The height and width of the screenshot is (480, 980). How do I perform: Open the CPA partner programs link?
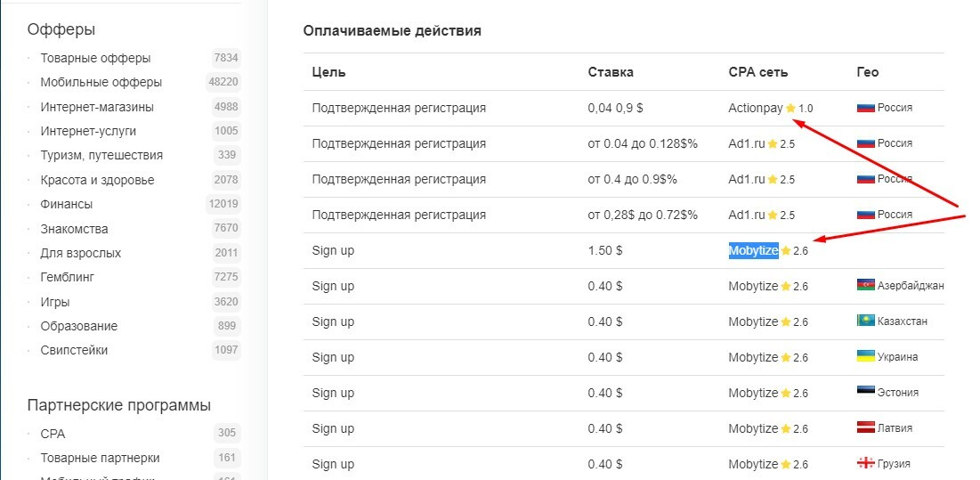click(53, 434)
